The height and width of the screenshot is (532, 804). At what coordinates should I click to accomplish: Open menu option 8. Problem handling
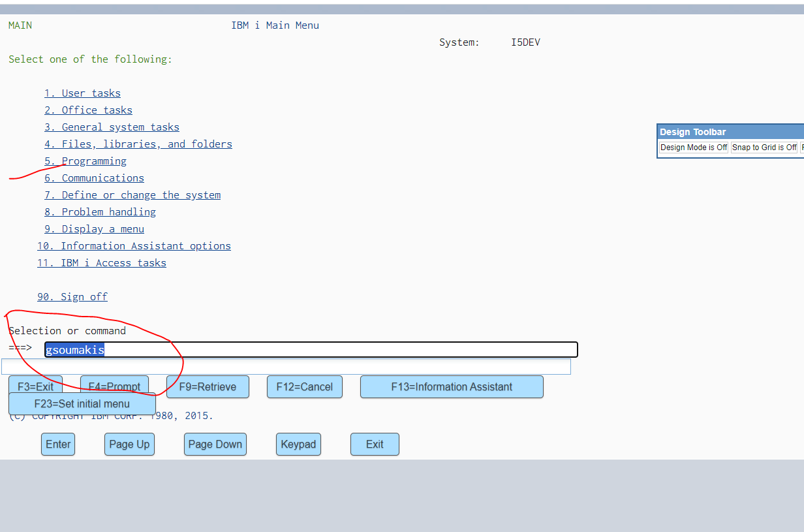tap(100, 212)
